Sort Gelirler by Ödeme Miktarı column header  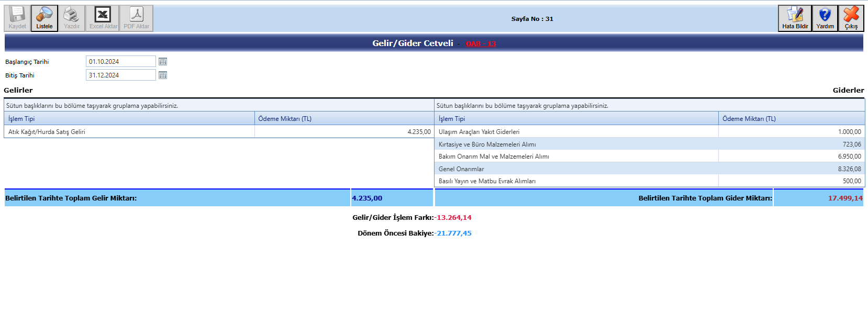coord(285,119)
